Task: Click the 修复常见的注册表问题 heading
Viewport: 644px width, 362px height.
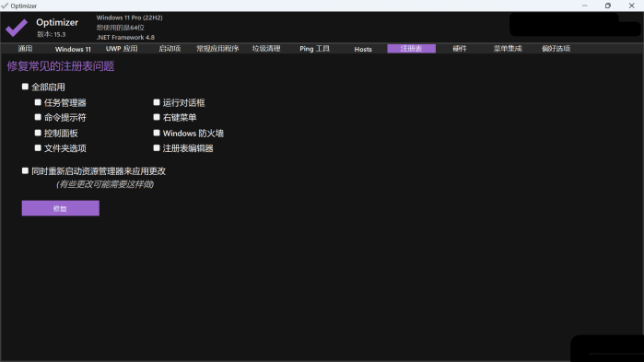Action: coord(61,66)
